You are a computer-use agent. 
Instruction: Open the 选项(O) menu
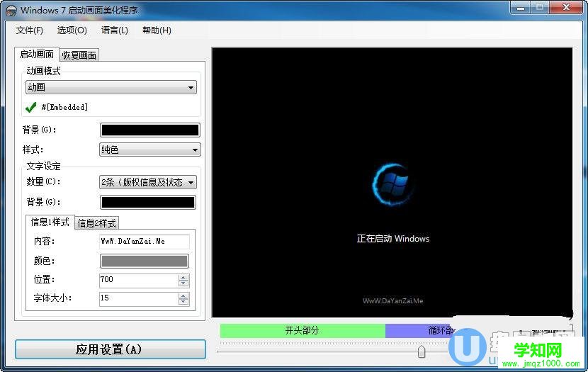[72, 30]
